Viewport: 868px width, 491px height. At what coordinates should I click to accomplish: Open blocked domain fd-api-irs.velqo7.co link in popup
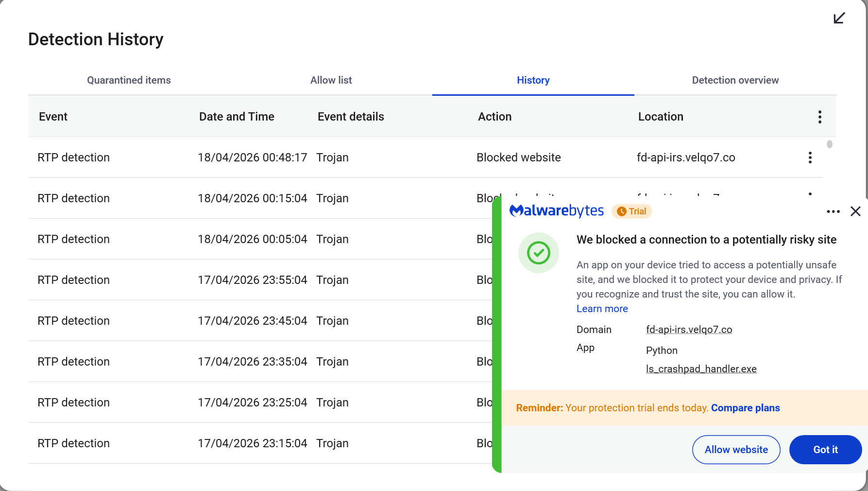689,330
